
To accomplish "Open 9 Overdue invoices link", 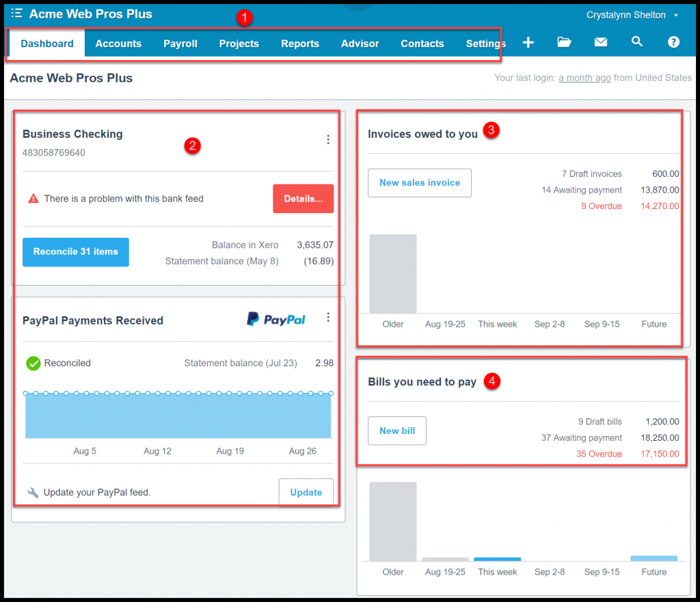I will [602, 206].
